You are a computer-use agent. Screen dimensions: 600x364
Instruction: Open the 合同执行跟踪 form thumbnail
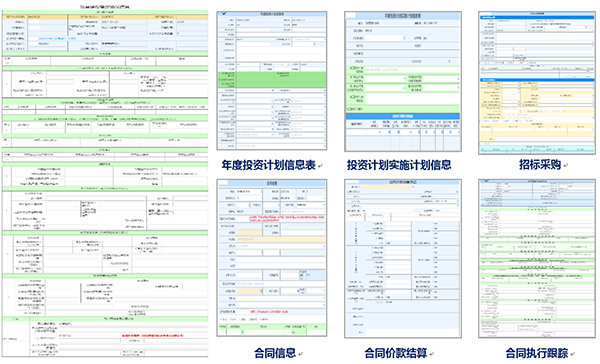[x=536, y=258]
